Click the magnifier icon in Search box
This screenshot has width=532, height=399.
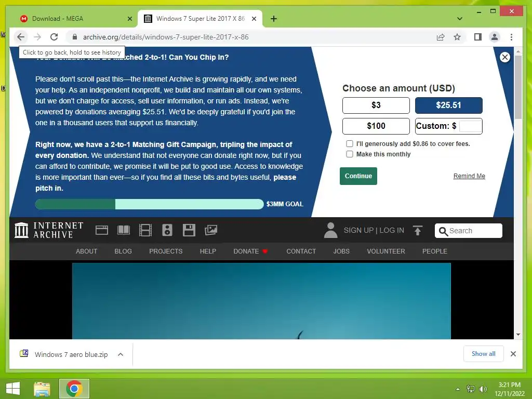(x=443, y=231)
